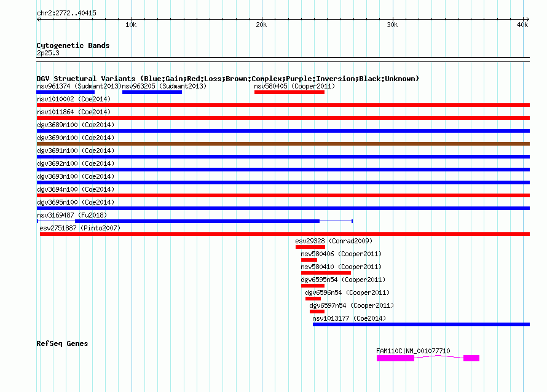Click the RefSeq Genes track title
The image size is (547, 392).
(x=62, y=343)
